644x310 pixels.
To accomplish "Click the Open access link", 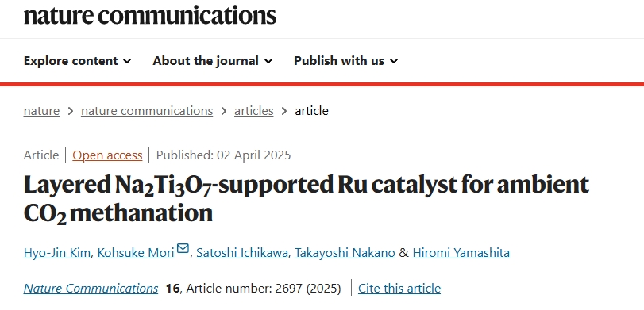I will [x=108, y=155].
